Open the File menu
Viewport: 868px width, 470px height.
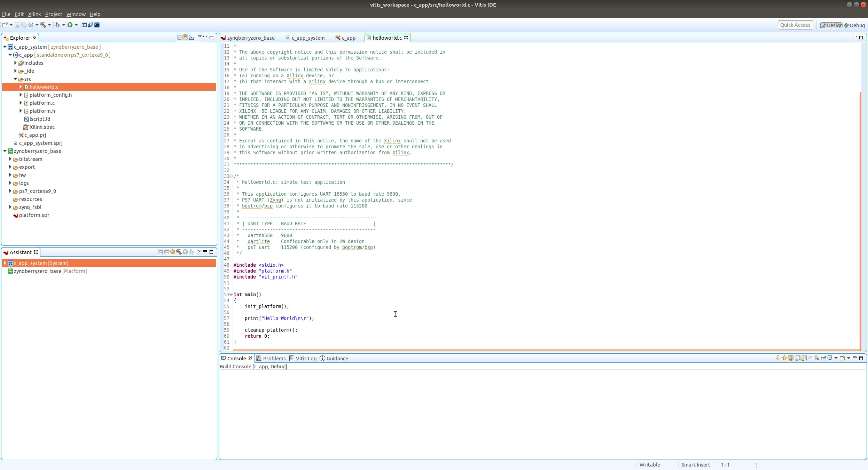tap(6, 14)
